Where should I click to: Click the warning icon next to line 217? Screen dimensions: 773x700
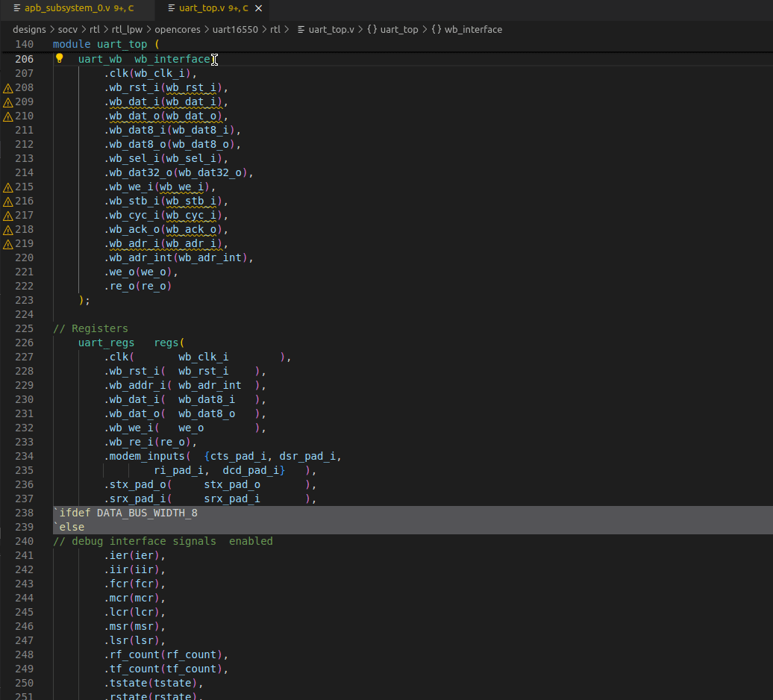7,215
